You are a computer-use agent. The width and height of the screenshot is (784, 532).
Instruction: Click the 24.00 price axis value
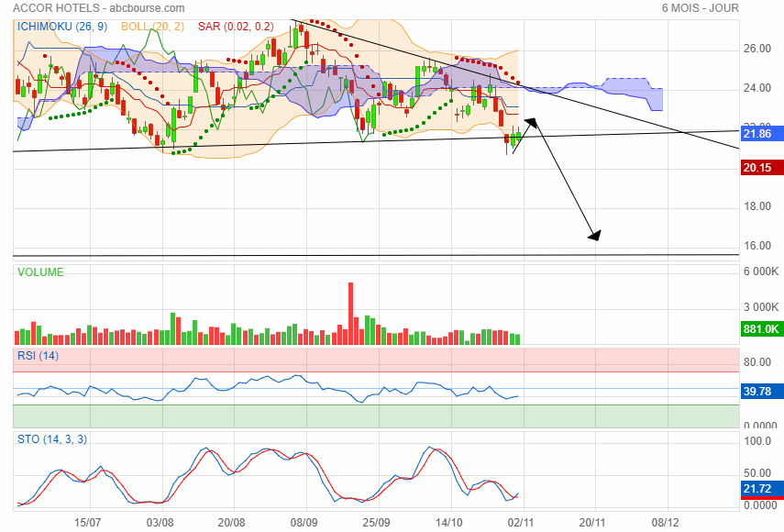pos(757,88)
